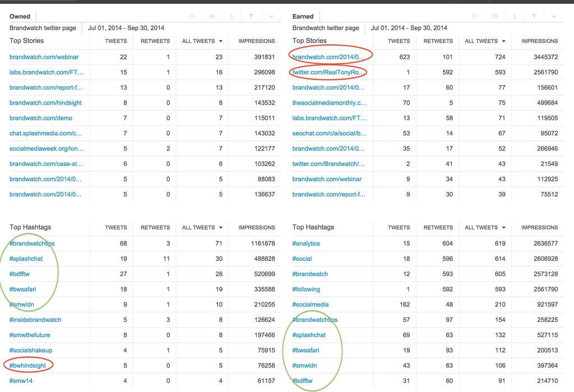Screen dimensions: 574x392
Task: Switch to the Owned tab
Action: click(x=20, y=16)
